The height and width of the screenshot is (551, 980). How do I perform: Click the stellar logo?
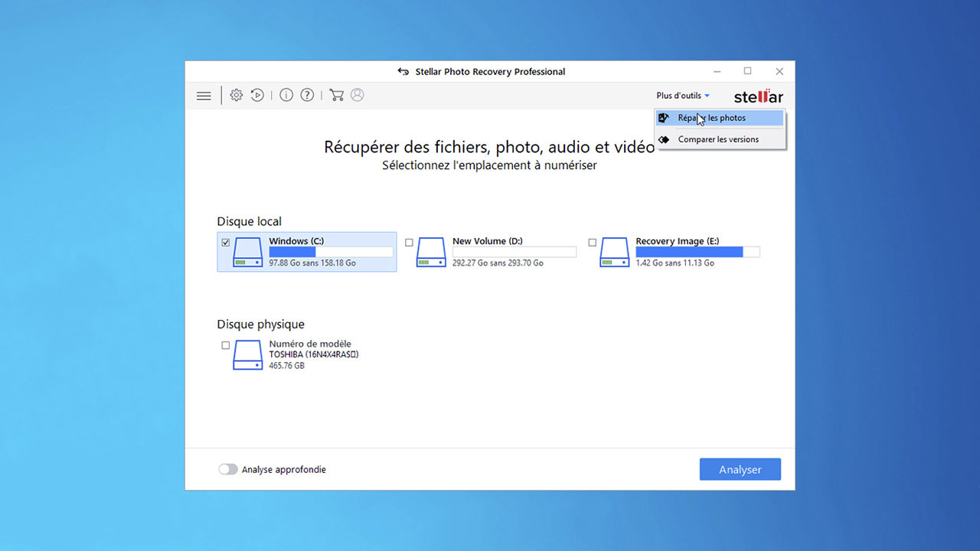pos(759,96)
